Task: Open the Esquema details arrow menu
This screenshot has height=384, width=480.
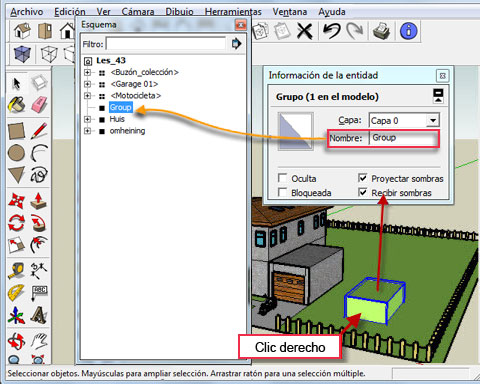Action: coord(236,43)
